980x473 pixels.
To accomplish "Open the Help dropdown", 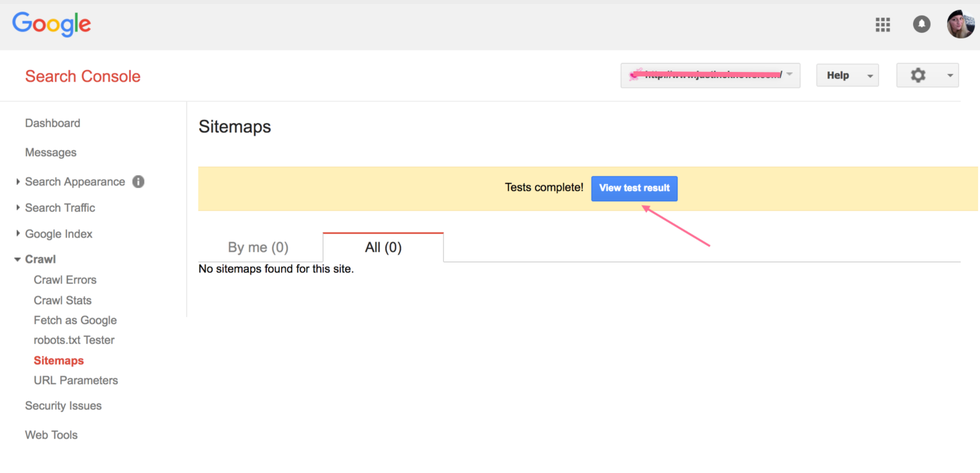I will (x=848, y=76).
